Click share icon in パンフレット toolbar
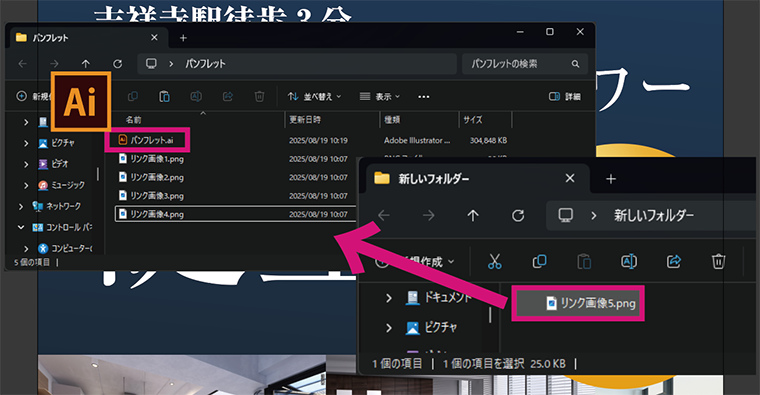Image resolution: width=760 pixels, height=395 pixels. click(228, 96)
